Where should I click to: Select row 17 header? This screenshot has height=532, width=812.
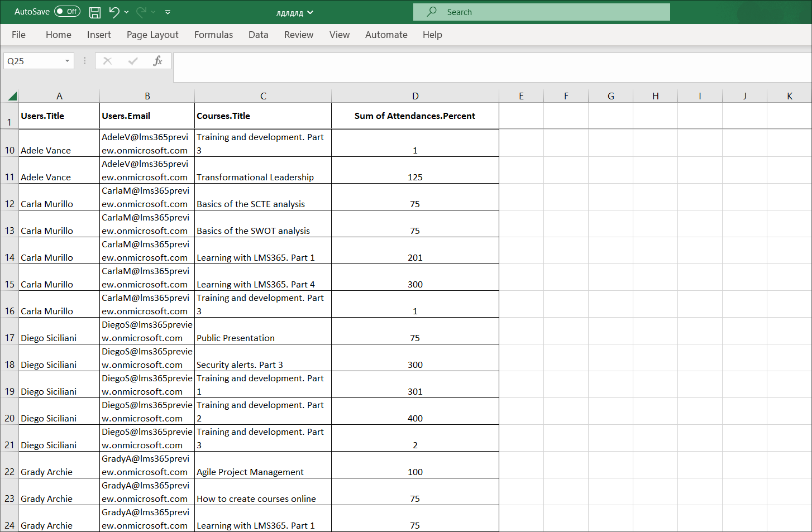9,338
